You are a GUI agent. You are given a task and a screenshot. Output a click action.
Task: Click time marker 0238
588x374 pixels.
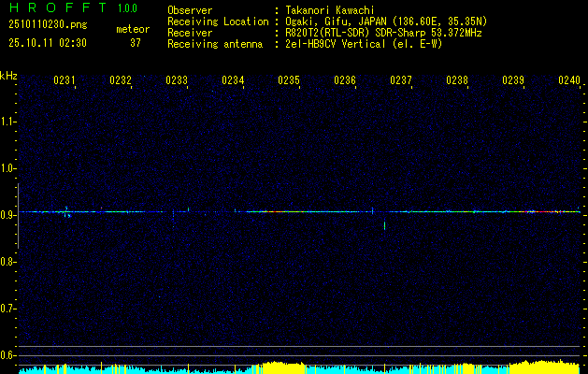click(457, 80)
